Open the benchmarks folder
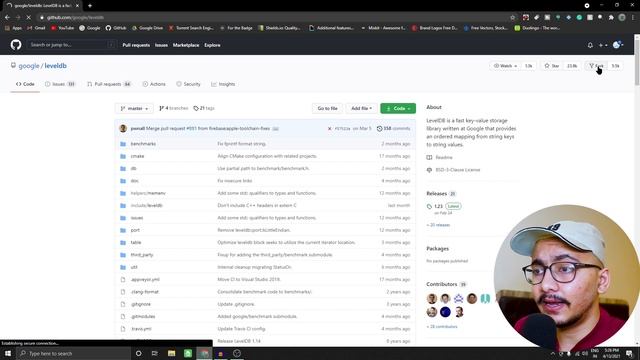 (143, 144)
